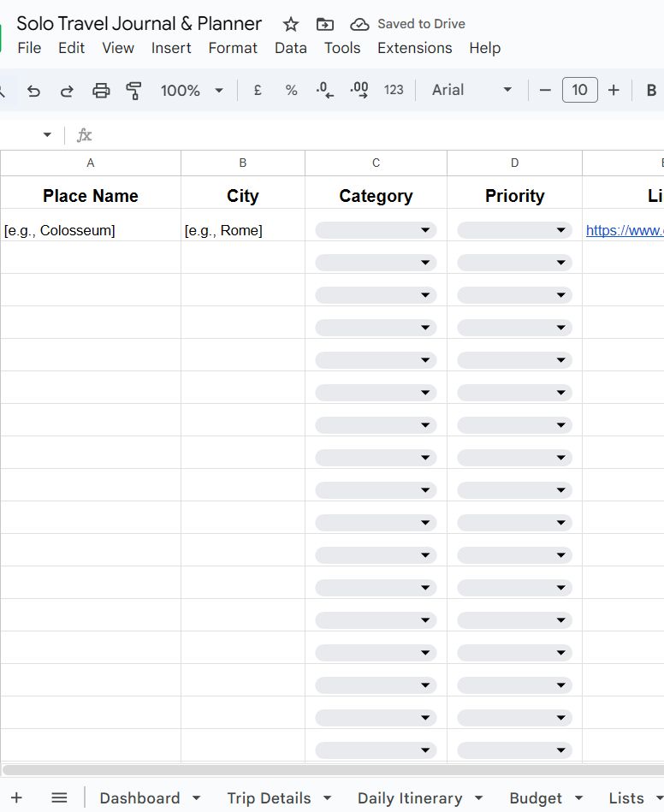Add a new sheet with plus button

coord(16,798)
